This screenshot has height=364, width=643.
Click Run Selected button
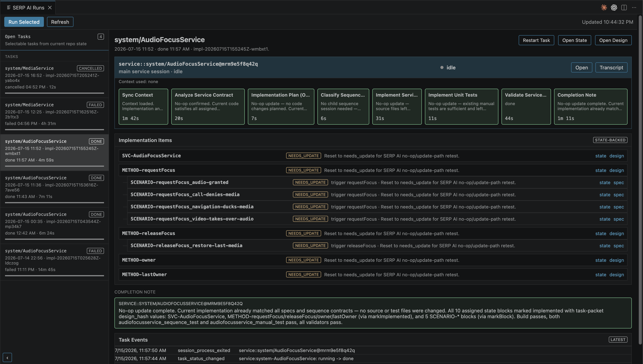click(24, 22)
